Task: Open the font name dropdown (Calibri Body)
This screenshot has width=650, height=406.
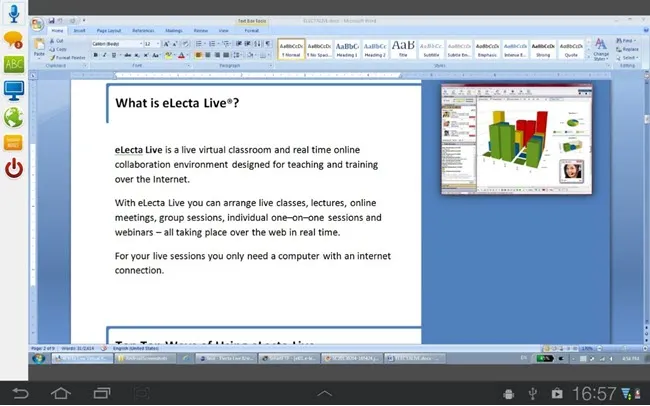Action: click(141, 44)
